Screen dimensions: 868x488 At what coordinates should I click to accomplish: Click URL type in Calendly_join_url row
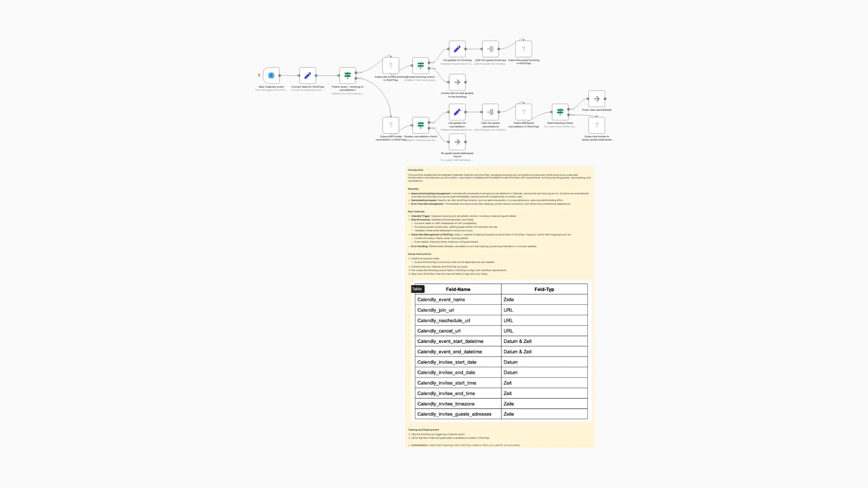[544, 310]
